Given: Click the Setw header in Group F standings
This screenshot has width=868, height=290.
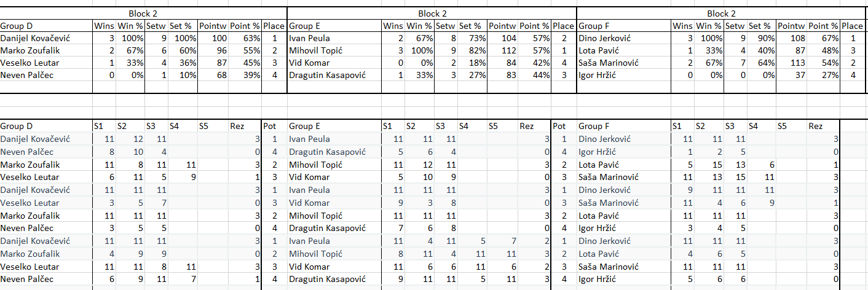Looking at the screenshot, I should click(x=734, y=26).
